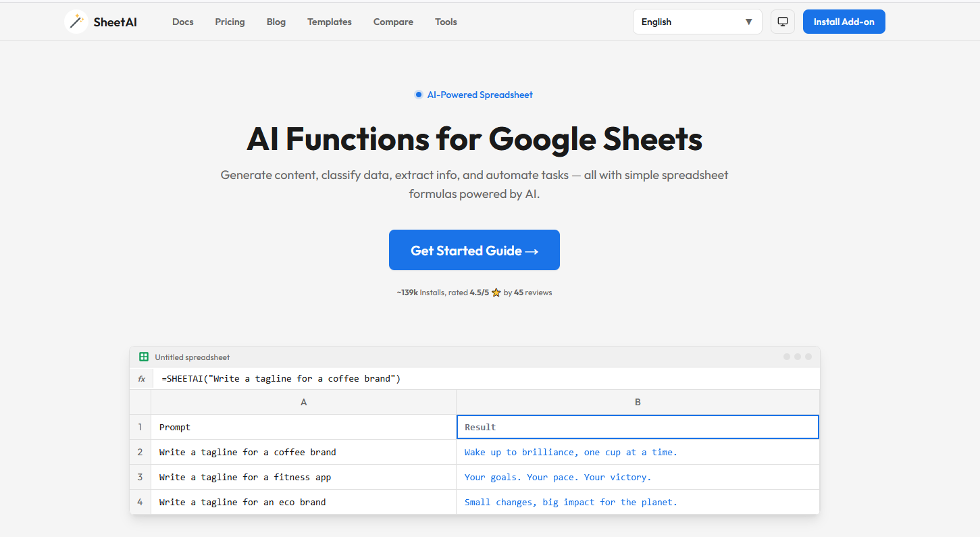Click the SheetAI magic wand logo icon
This screenshot has width=980, height=537.
76,22
